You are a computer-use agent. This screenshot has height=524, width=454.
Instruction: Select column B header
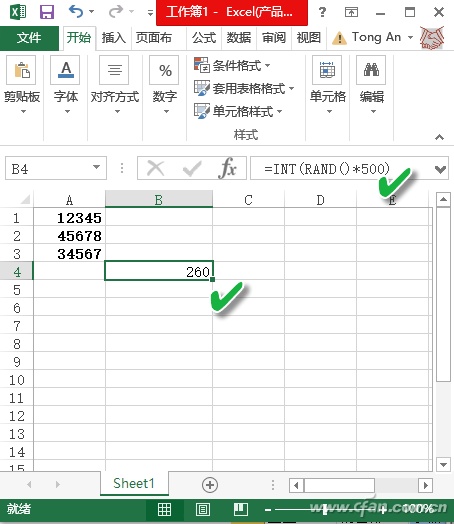(x=159, y=200)
